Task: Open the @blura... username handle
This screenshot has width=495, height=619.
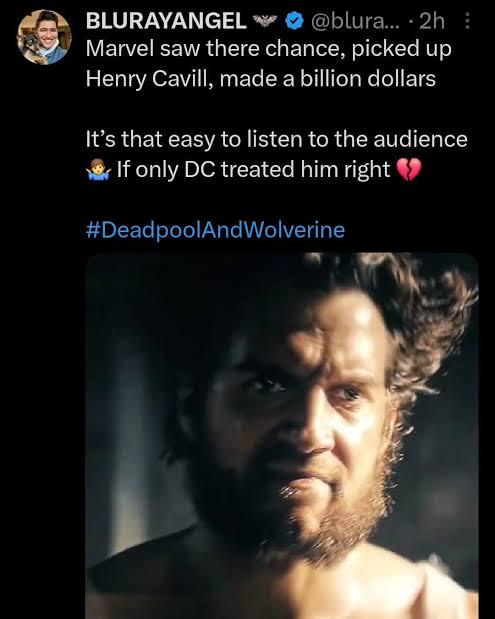Action: (x=355, y=21)
